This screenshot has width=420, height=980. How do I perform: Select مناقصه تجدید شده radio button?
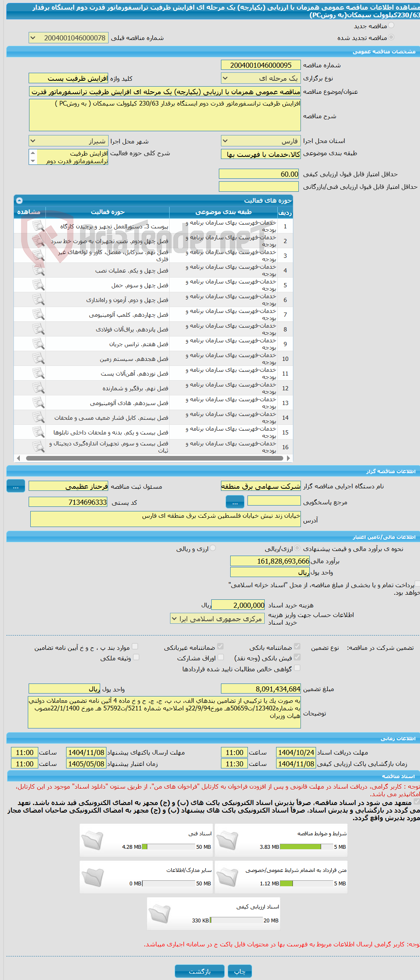pyautogui.click(x=391, y=37)
